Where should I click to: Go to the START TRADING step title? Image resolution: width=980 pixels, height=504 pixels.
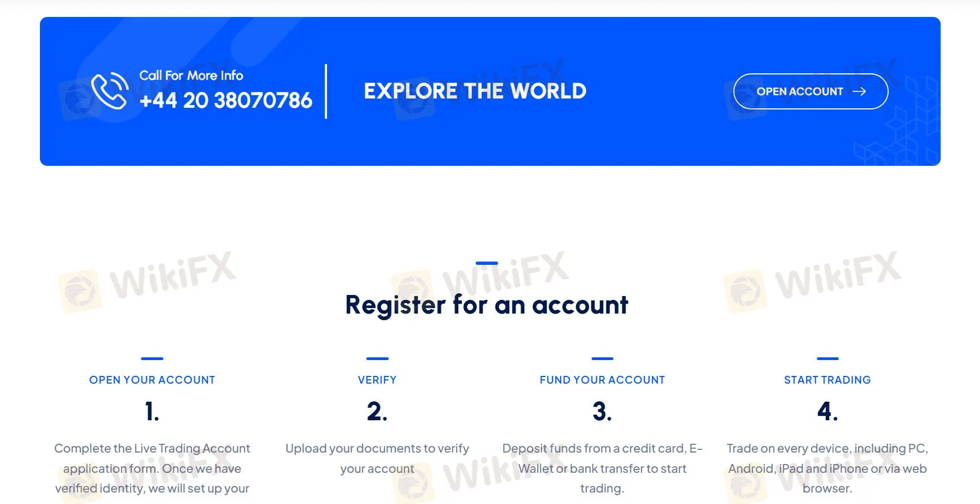pos(827,380)
